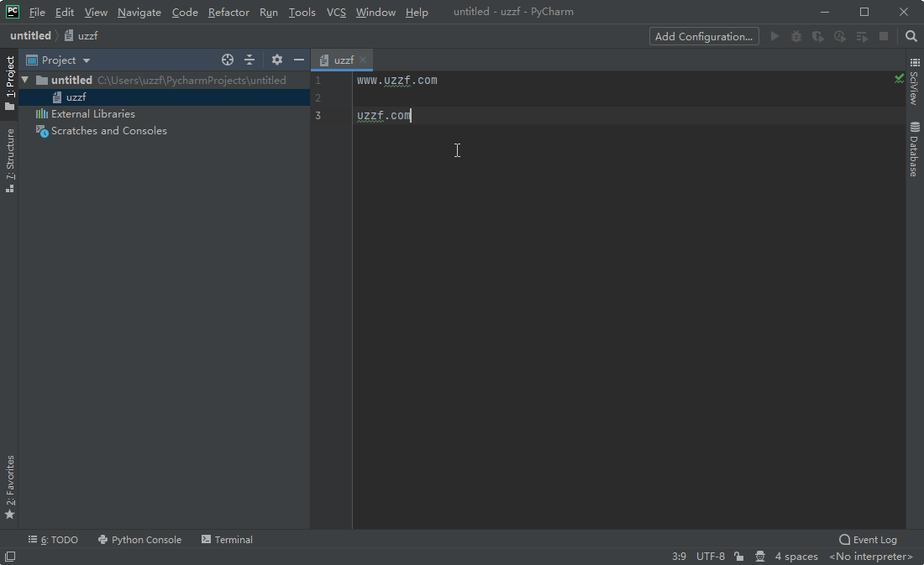Open the Help menu

click(417, 13)
